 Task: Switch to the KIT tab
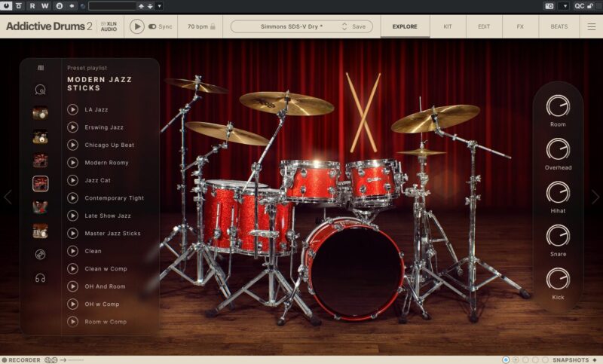click(448, 26)
